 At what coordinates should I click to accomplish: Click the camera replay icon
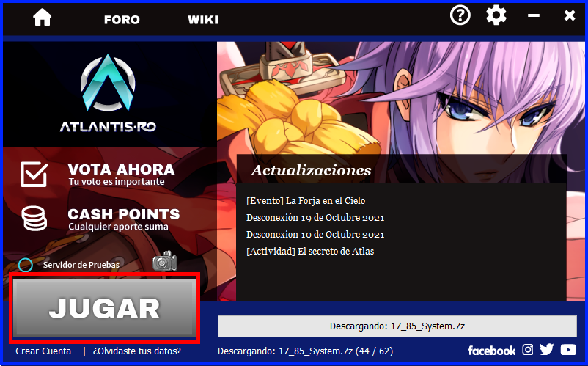165,261
